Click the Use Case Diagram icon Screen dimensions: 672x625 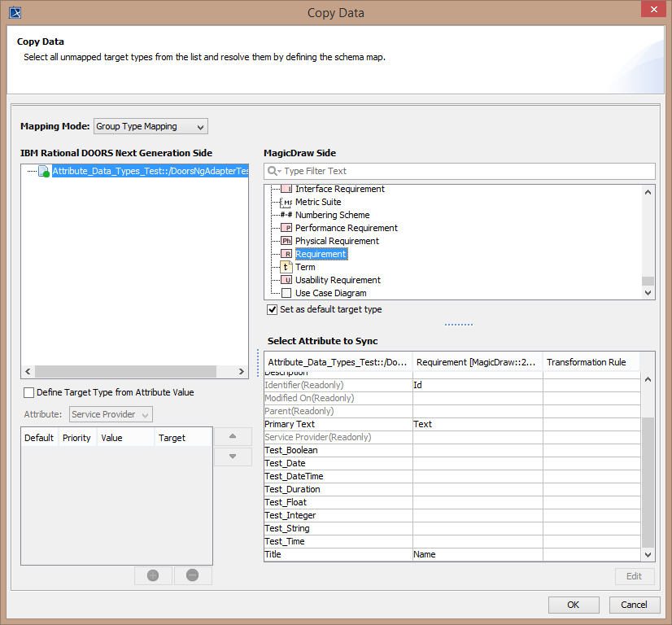(286, 293)
